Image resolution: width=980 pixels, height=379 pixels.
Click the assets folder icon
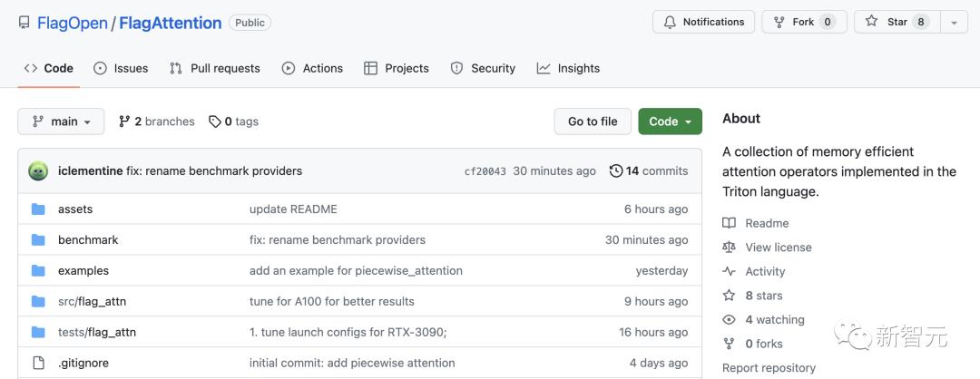(x=38, y=209)
